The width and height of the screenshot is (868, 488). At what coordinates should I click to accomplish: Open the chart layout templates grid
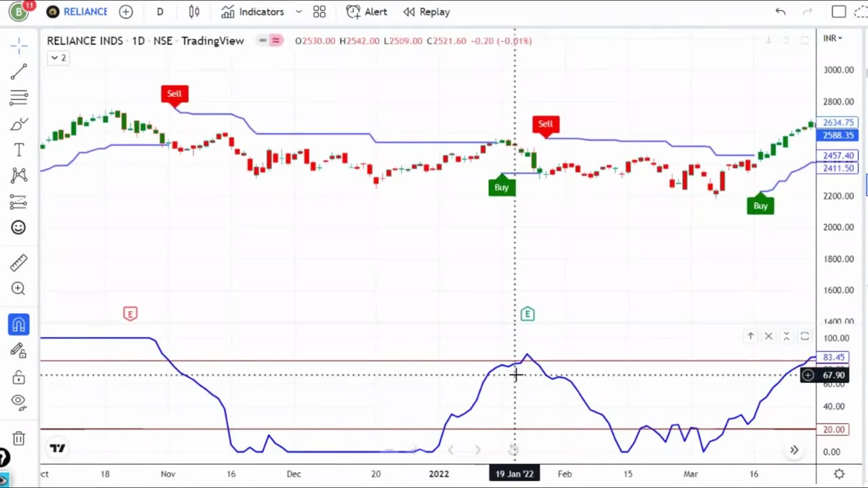point(319,12)
